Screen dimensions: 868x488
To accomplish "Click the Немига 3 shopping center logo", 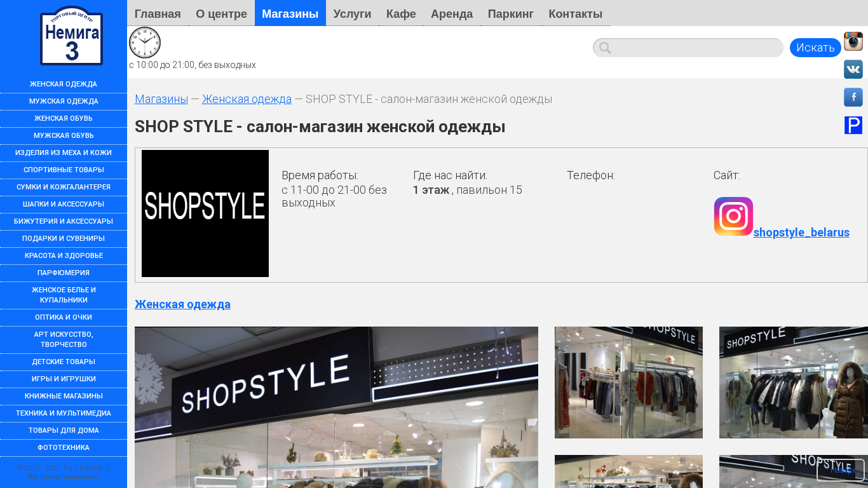I will click(71, 36).
